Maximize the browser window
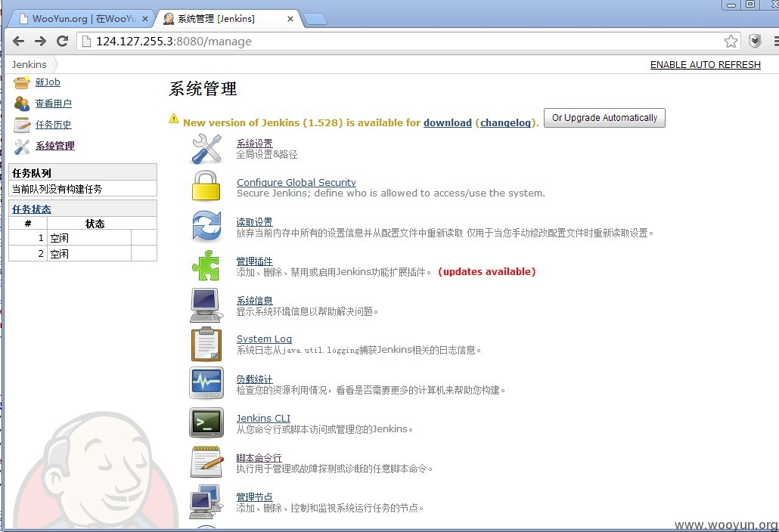The height and width of the screenshot is (532, 779). point(750,4)
